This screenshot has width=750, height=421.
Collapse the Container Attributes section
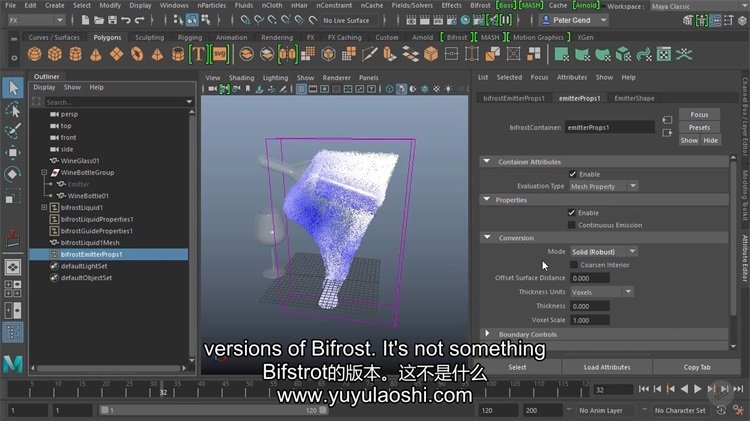[x=487, y=162]
